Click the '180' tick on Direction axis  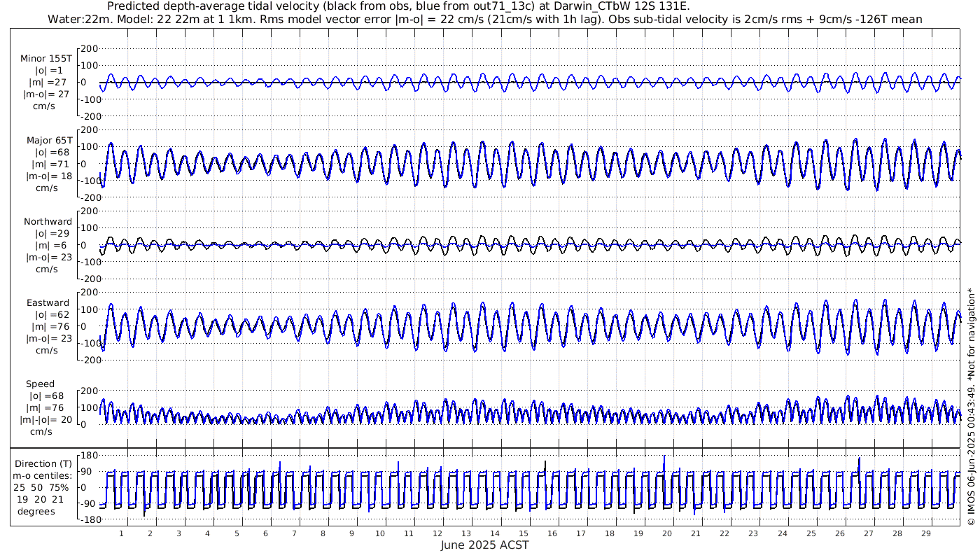pos(88,456)
